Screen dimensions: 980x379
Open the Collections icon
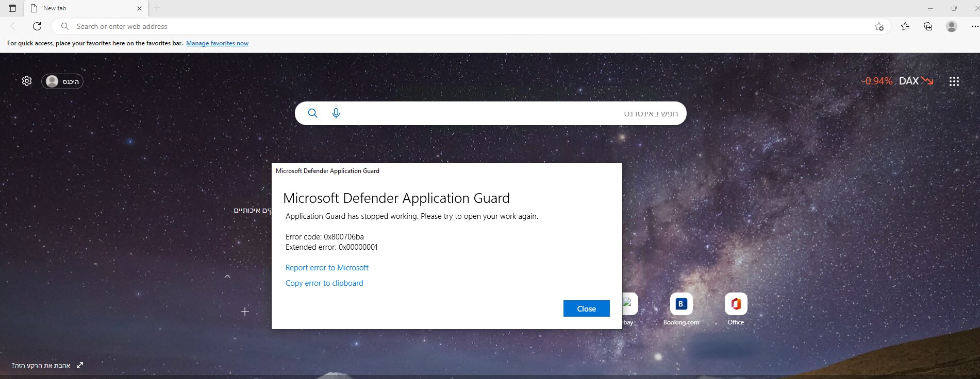click(x=928, y=26)
